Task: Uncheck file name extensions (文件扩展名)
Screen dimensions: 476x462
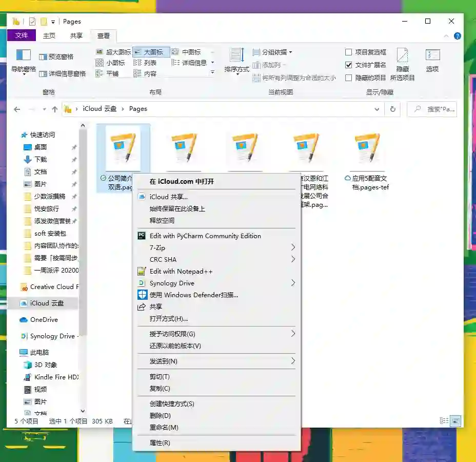Action: 348,65
